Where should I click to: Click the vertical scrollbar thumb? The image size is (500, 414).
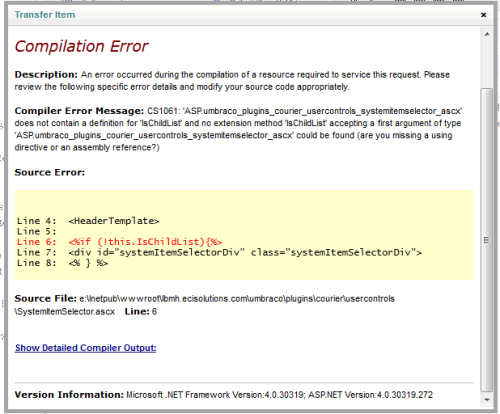(x=487, y=239)
